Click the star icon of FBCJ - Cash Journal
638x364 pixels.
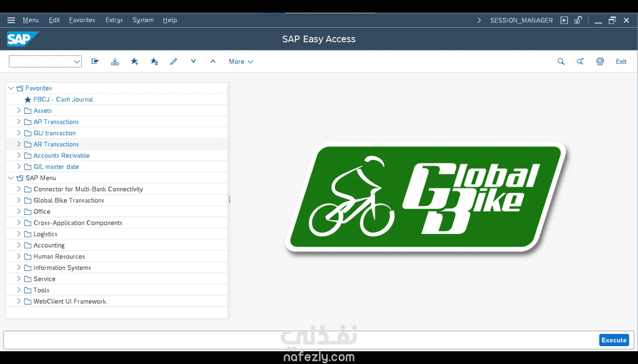coord(28,99)
